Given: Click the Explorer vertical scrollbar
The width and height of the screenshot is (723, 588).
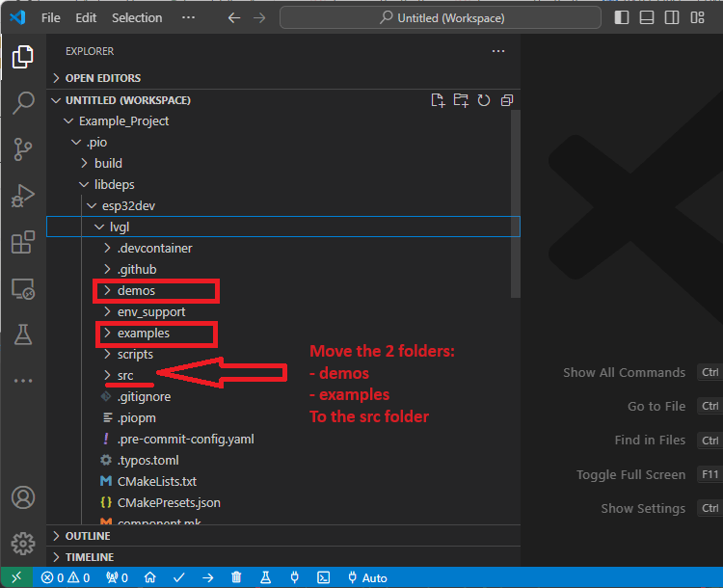Looking at the screenshot, I should (x=516, y=204).
